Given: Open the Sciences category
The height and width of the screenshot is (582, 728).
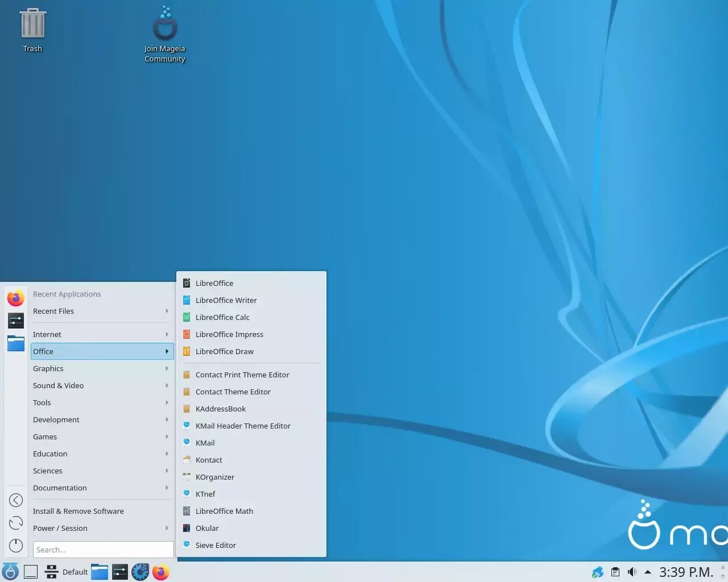Looking at the screenshot, I should [x=102, y=471].
